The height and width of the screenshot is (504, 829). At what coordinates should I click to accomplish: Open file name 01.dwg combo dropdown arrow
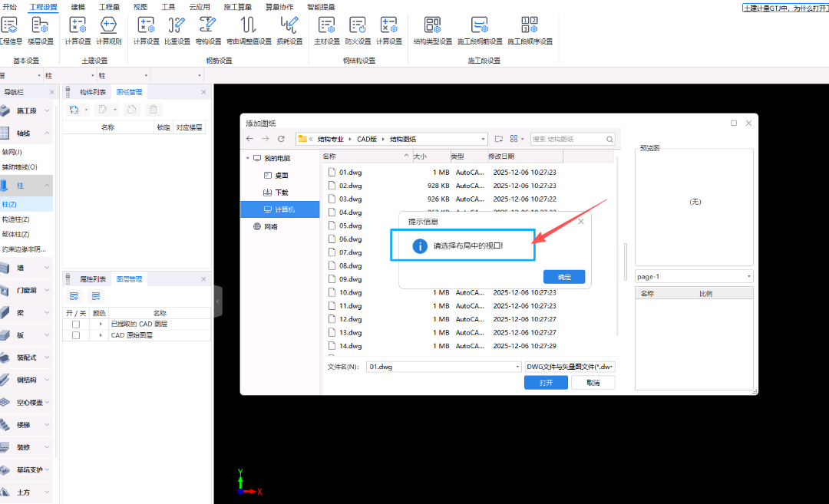coord(517,367)
